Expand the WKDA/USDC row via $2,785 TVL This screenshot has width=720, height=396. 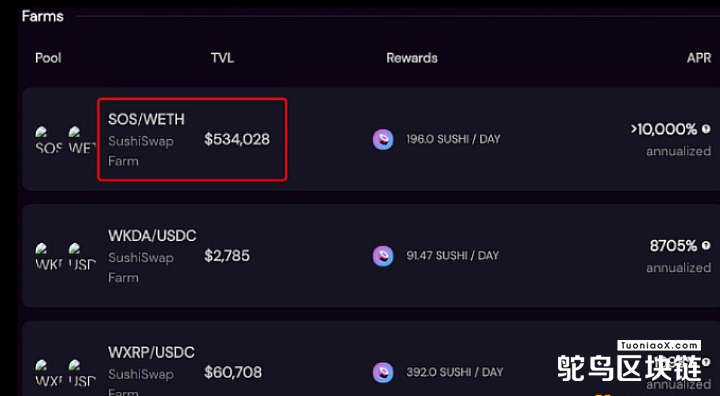(x=227, y=255)
